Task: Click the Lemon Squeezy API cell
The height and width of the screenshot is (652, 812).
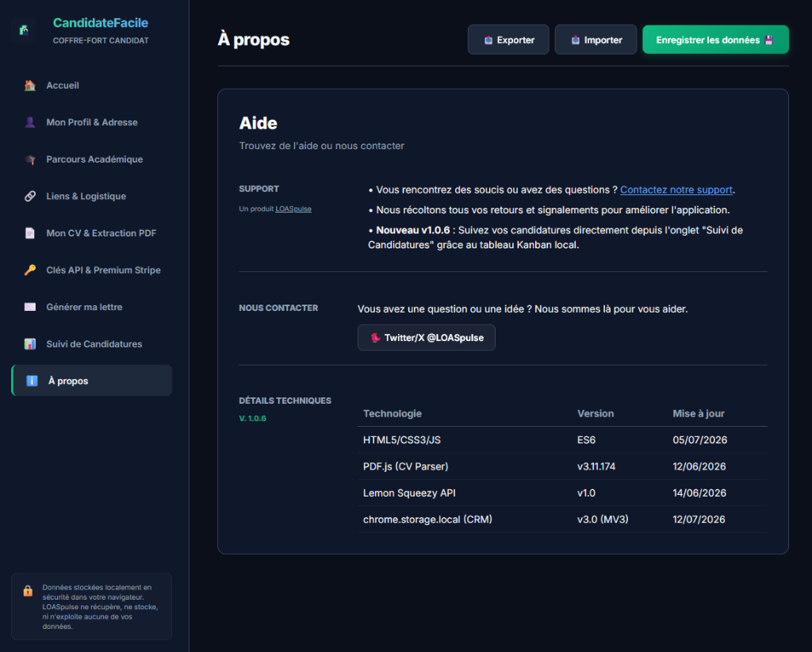Action: point(409,493)
